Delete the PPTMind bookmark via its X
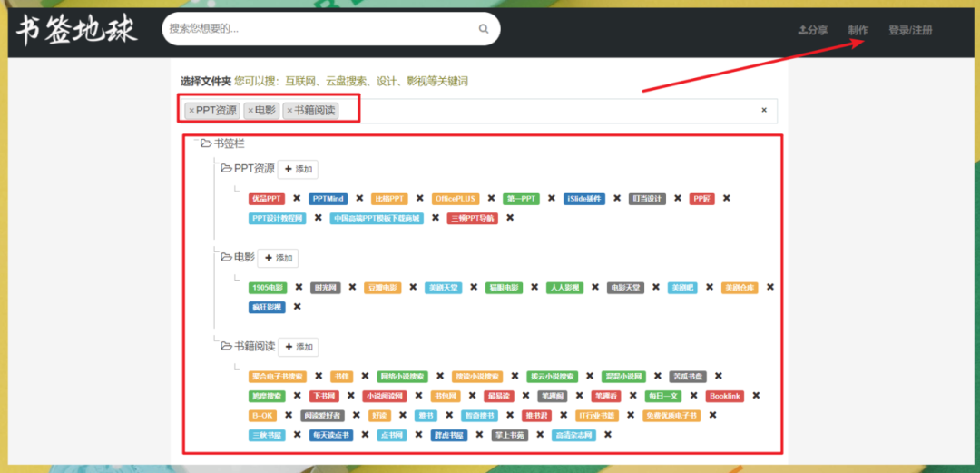Viewport: 980px width, 473px height. coord(359,198)
